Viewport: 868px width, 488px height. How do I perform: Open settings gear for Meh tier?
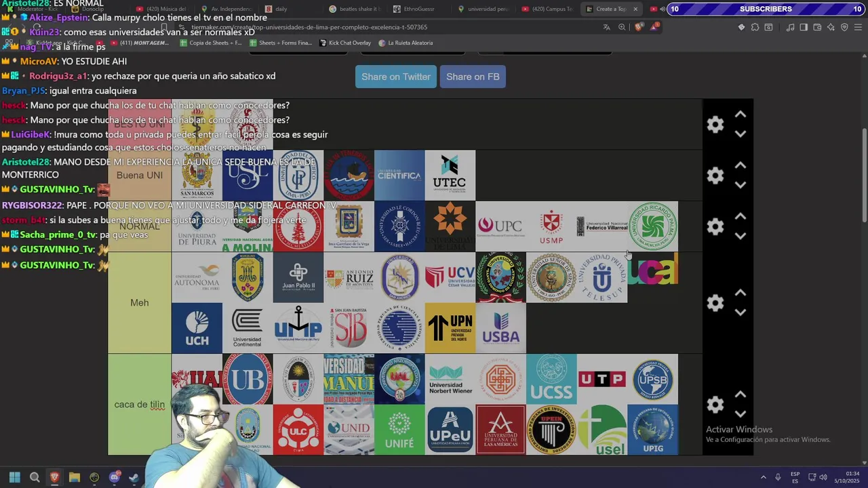pyautogui.click(x=715, y=303)
